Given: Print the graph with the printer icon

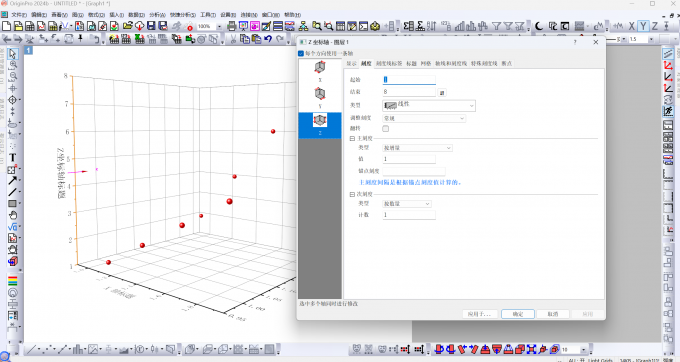Looking at the screenshot, I should click(x=232, y=26).
